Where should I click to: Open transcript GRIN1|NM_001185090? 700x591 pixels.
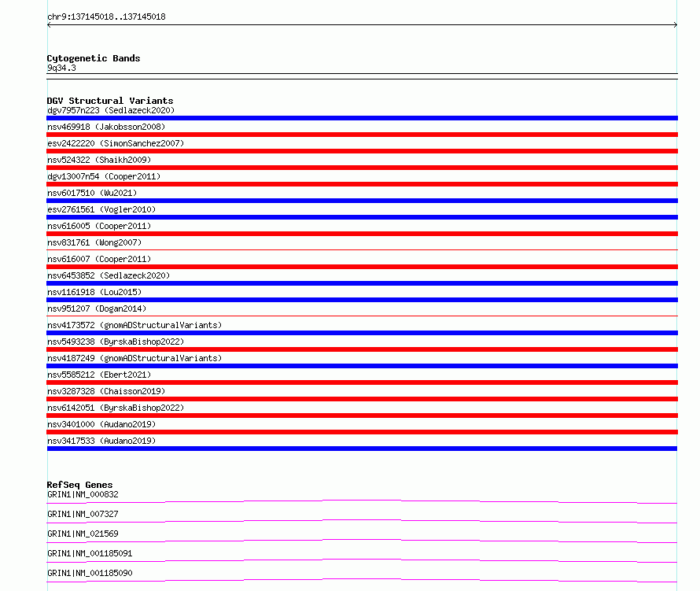point(90,573)
